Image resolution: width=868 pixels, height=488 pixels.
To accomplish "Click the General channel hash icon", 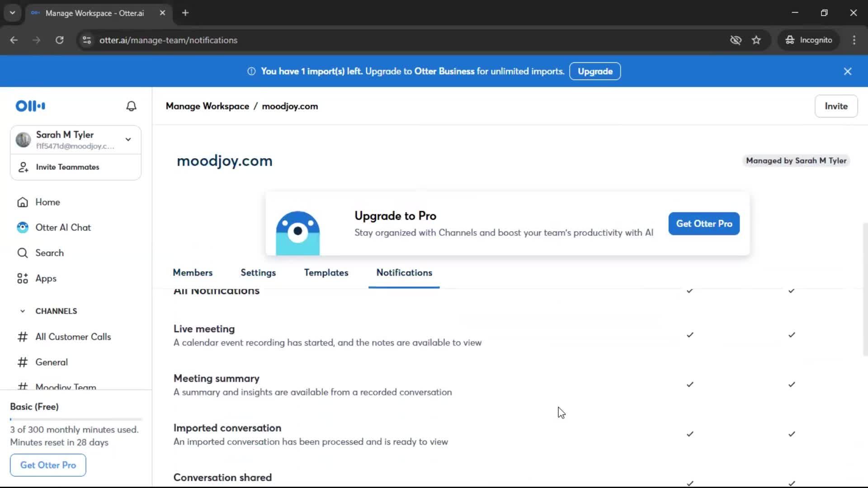I will [23, 362].
